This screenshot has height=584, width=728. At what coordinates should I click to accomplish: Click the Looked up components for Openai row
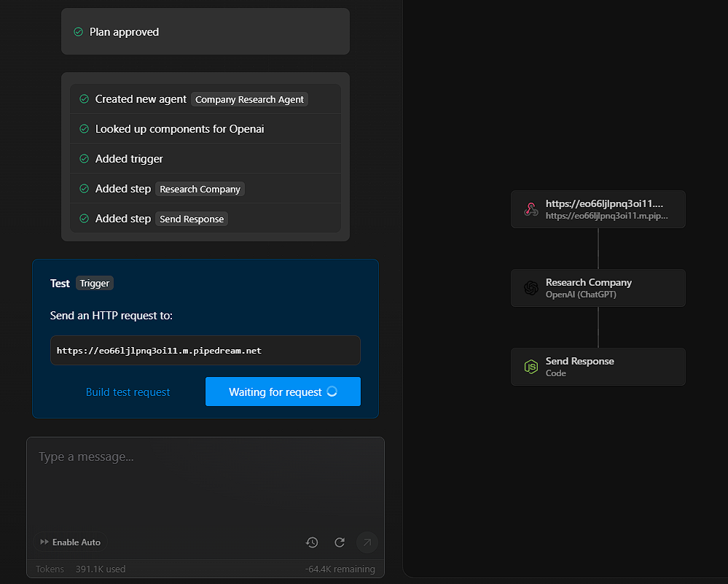point(206,129)
